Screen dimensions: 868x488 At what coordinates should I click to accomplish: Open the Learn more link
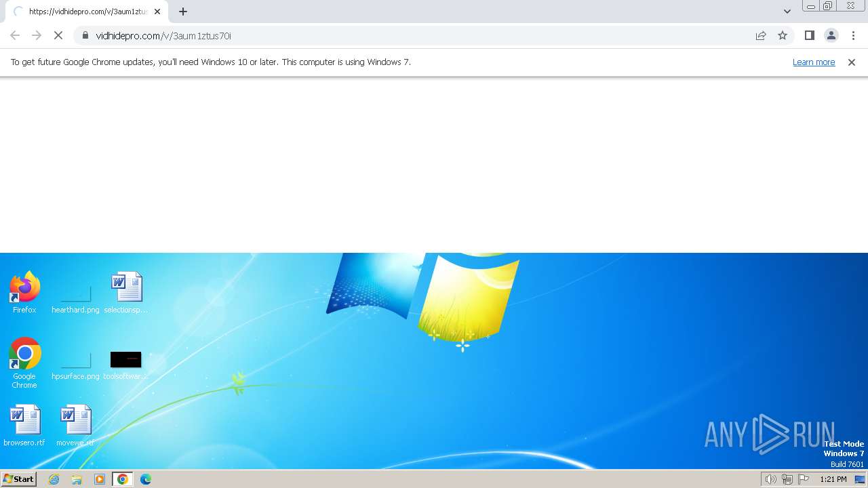[x=814, y=62]
